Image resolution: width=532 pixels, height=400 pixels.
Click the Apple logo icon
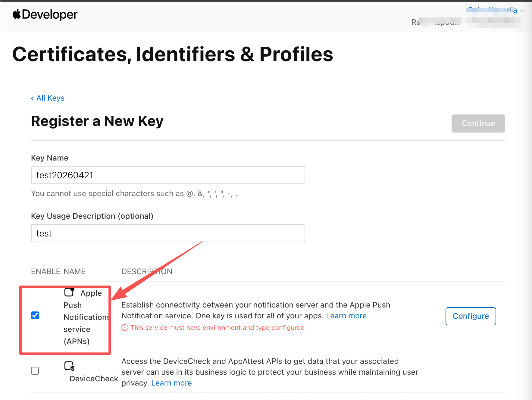click(x=17, y=14)
